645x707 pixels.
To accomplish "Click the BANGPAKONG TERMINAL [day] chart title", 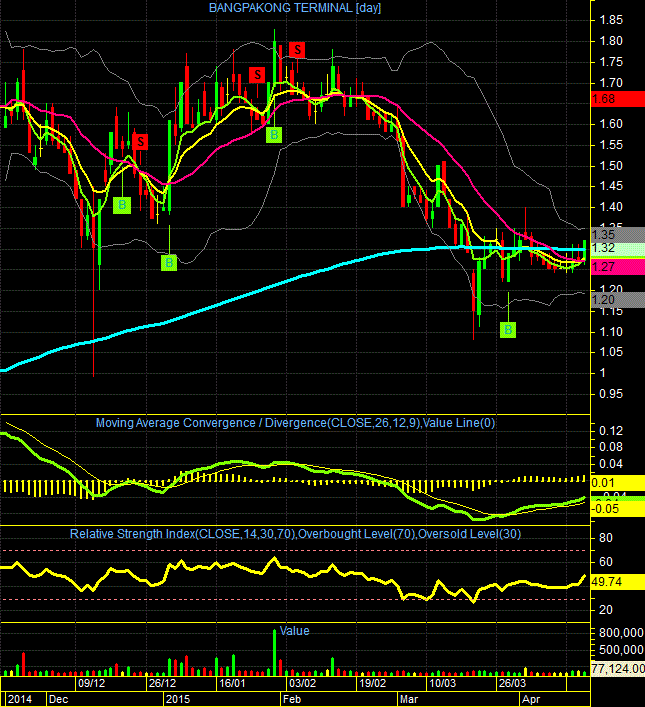I will (x=295, y=8).
